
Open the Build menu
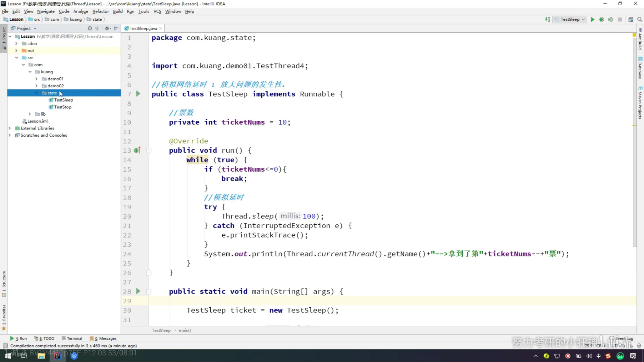coord(118,11)
